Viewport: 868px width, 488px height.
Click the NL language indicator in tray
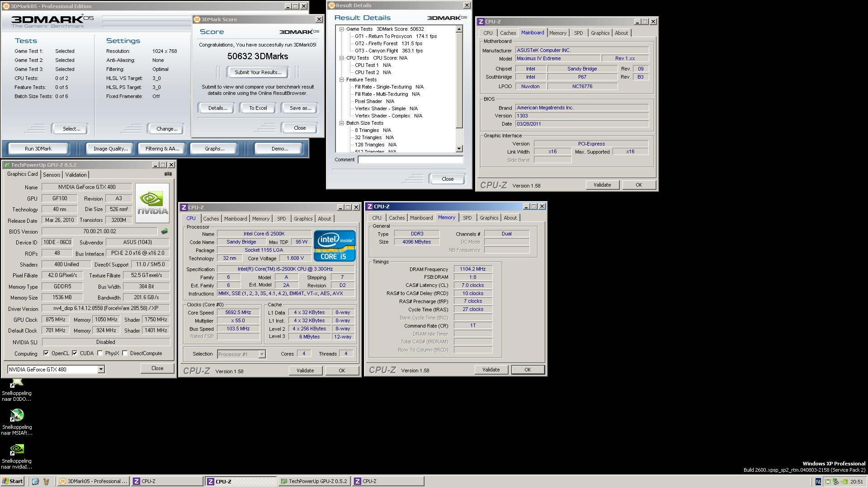[x=818, y=482]
